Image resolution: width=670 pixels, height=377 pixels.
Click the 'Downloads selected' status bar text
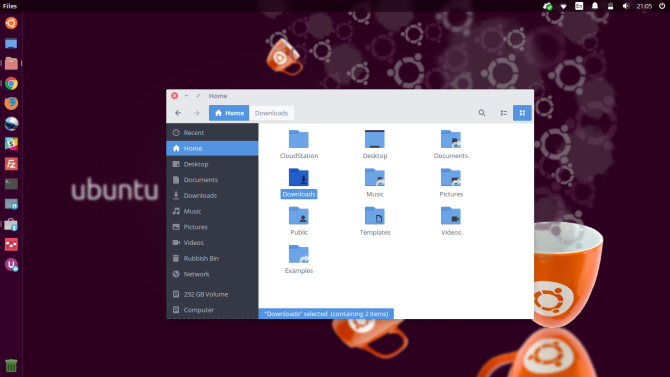(x=326, y=314)
